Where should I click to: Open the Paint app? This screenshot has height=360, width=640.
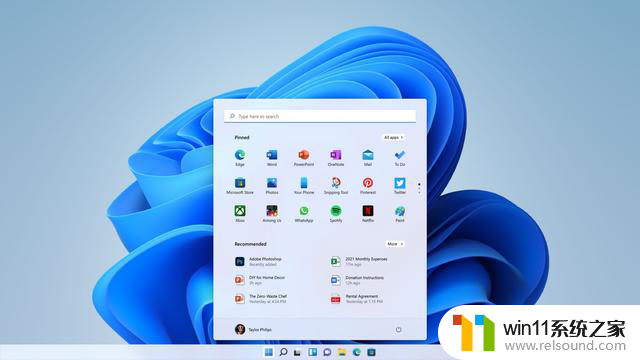pos(400,213)
